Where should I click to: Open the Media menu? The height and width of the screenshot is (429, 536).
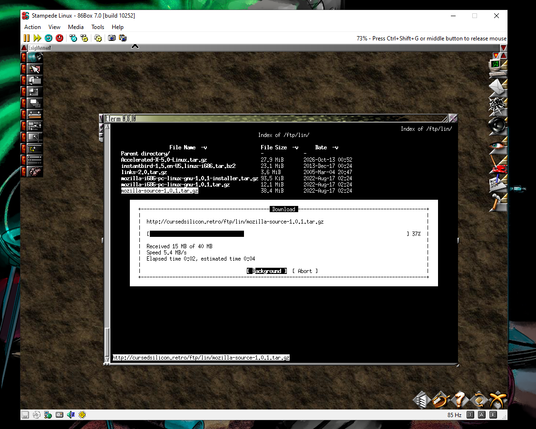coord(76,27)
